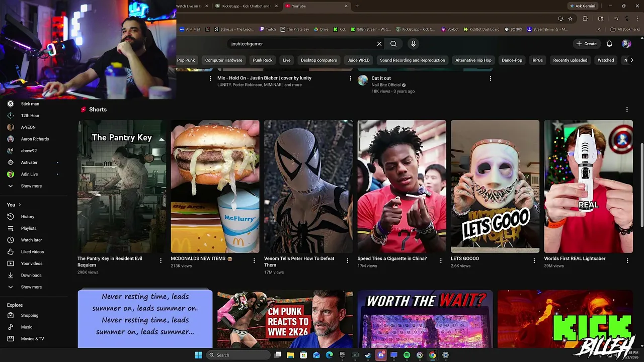Select the Punk Rock filter chip
The image size is (644, 362).
(x=262, y=60)
